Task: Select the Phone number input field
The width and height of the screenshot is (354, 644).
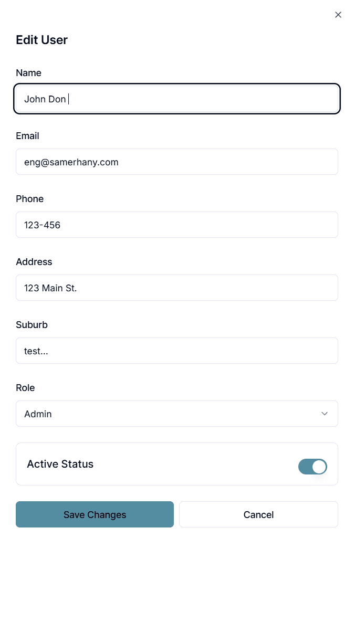Action: 176,225
